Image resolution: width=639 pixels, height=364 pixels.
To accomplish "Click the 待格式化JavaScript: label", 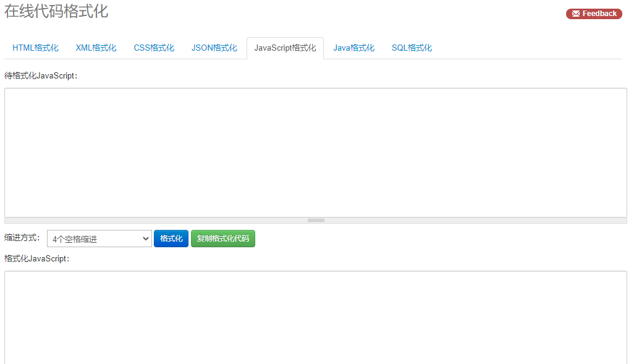I will pos(41,76).
